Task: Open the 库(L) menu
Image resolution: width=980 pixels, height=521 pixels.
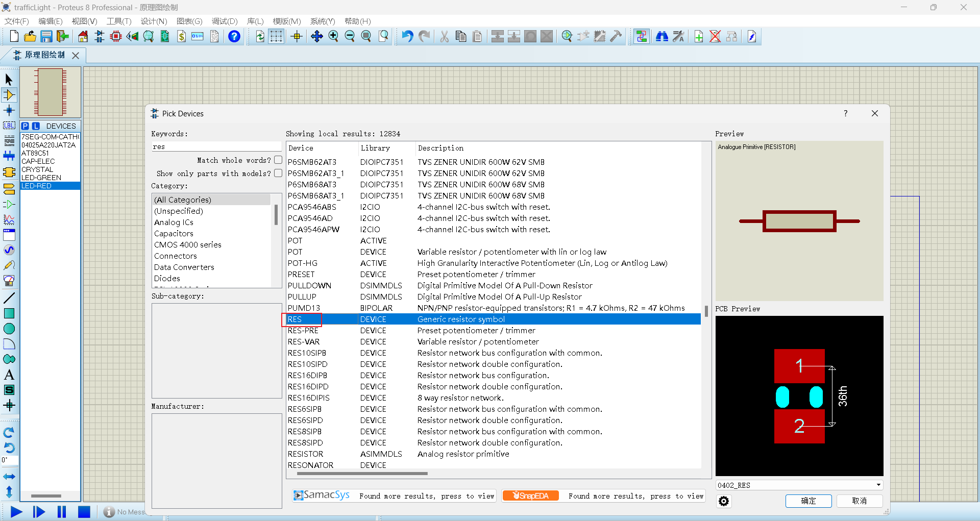Action: (255, 21)
